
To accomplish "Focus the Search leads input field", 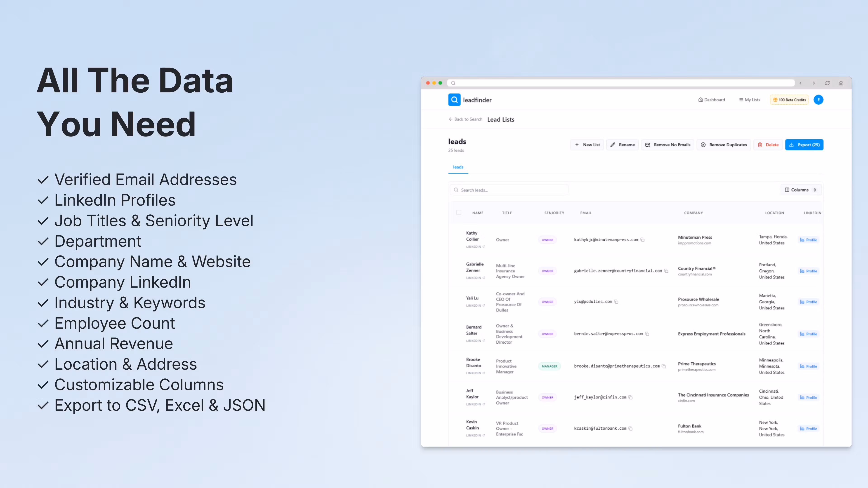I will click(x=509, y=190).
